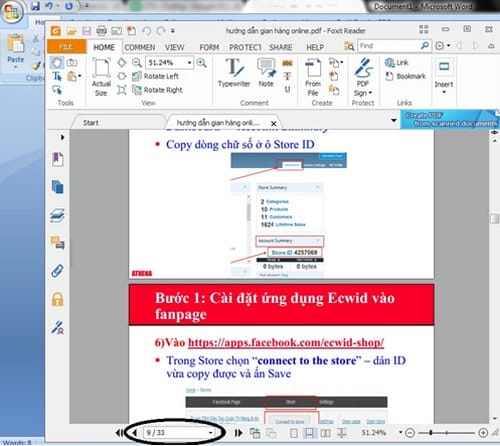Open the digital signatures panel
Image resolution: width=500 pixels, height=446 pixels.
[58, 328]
